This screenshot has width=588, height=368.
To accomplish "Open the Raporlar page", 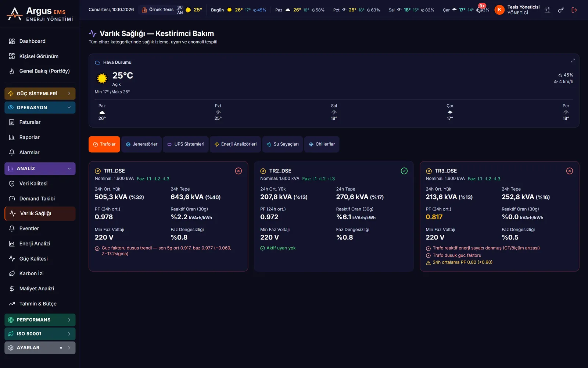I will pos(40,137).
